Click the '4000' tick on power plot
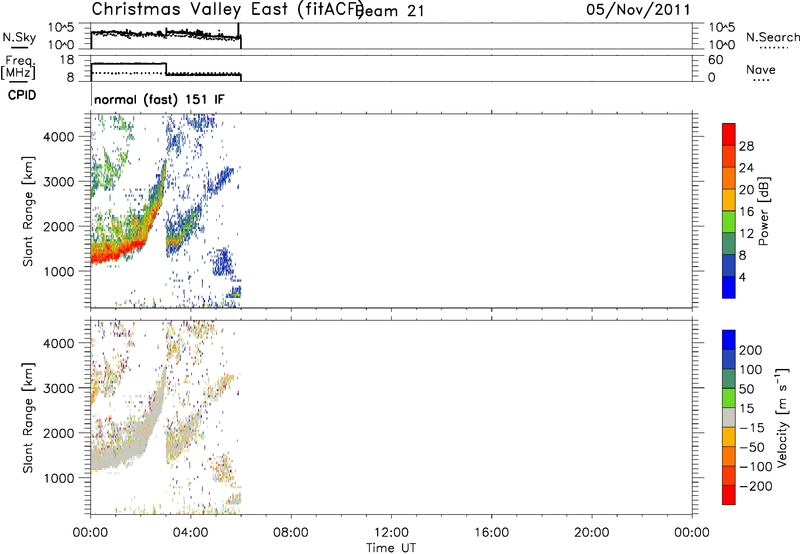The height and width of the screenshot is (554, 800). tap(59, 137)
